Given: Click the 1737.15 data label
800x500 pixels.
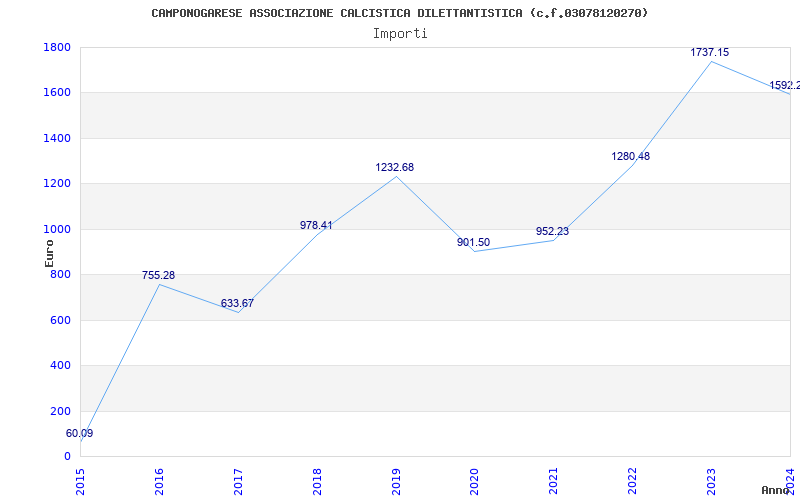Looking at the screenshot, I should (x=710, y=53).
